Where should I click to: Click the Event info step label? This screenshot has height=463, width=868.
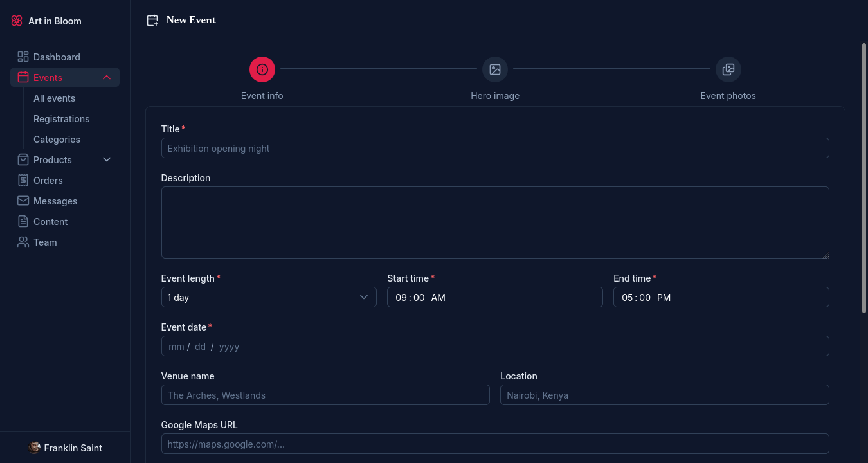[x=262, y=95]
